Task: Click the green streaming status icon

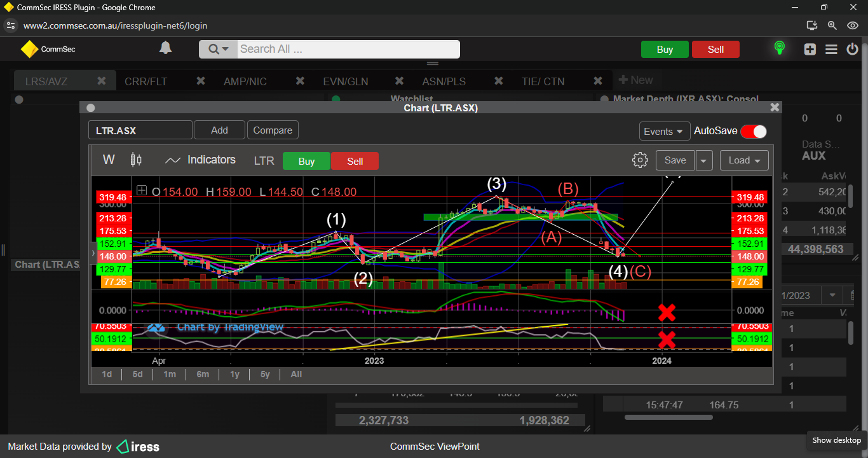Action: 779,48
